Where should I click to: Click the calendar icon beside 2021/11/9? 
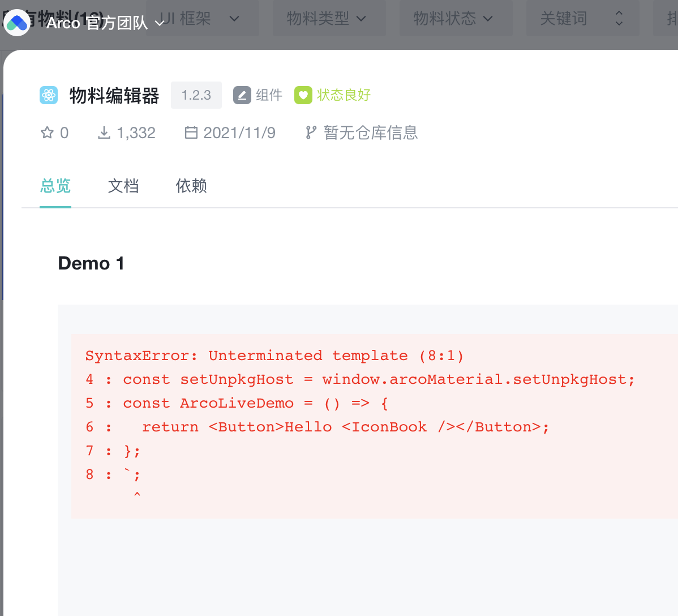[191, 132]
